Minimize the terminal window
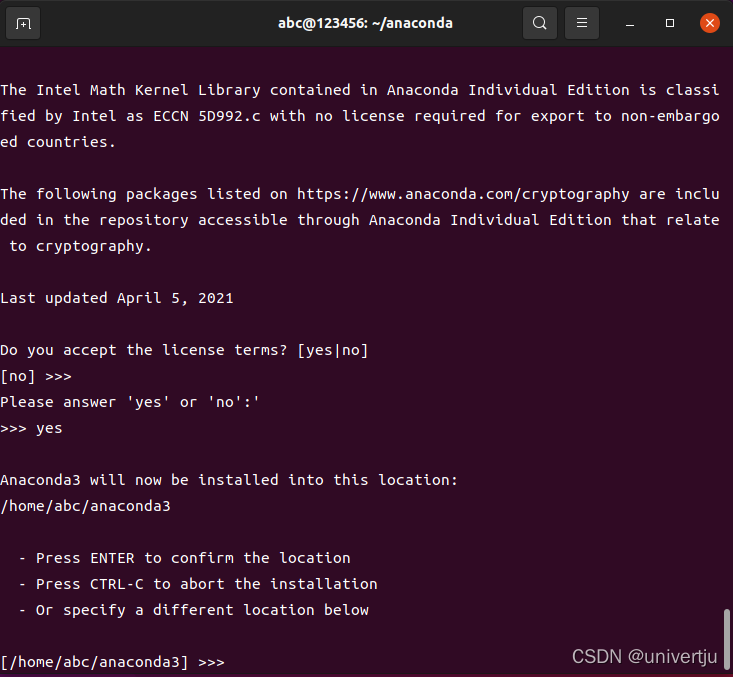Viewport: 733px width, 677px height. 630,23
